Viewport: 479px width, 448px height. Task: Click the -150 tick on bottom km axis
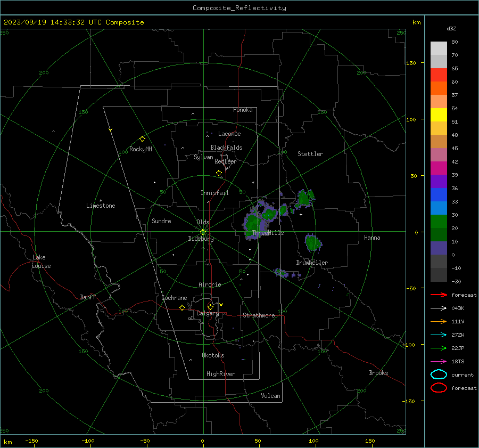(x=31, y=441)
